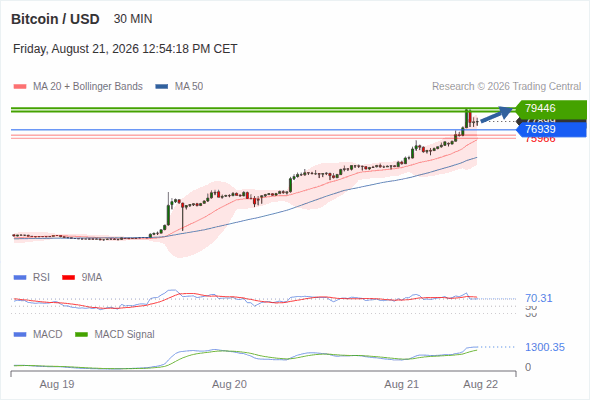Click the green 79446 resistance price tag
This screenshot has width=590, height=400.
point(551,108)
